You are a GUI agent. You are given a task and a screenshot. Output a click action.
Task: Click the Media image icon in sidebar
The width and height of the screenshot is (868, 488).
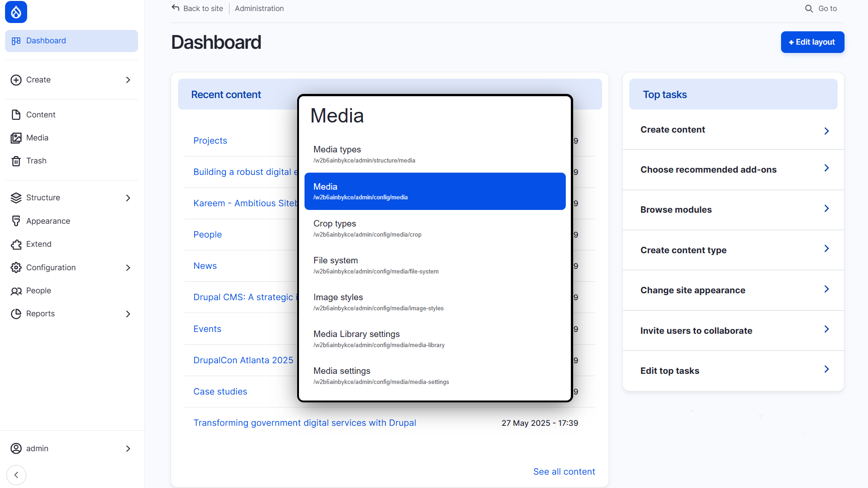(16, 138)
